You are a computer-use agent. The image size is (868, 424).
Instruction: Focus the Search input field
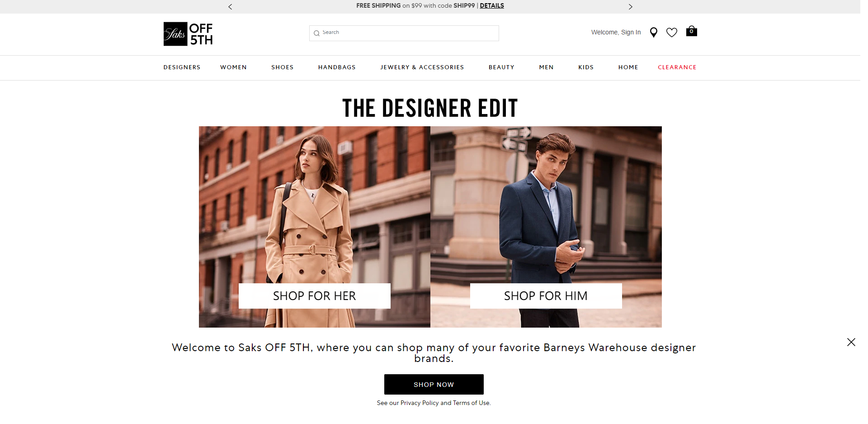[404, 33]
